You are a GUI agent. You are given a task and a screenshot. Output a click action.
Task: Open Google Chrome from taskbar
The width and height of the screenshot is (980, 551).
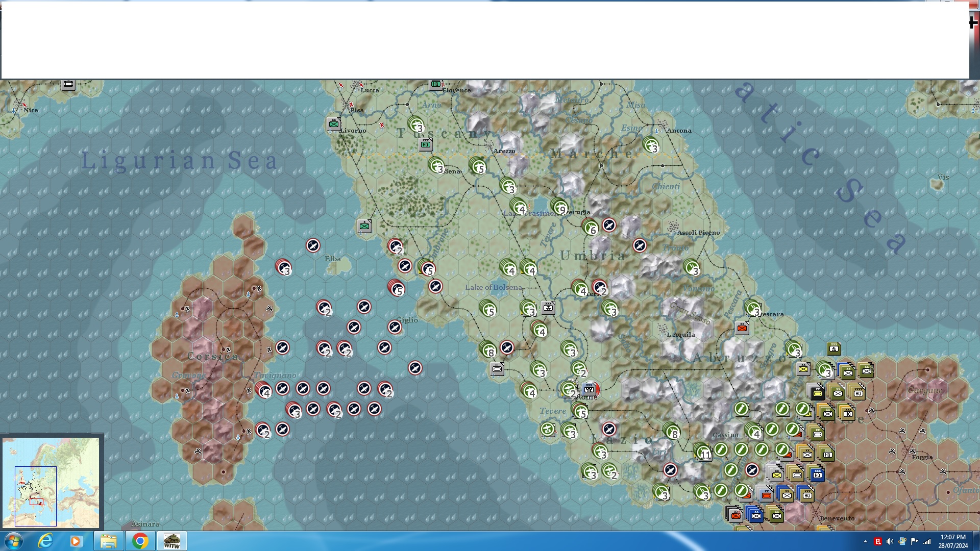tap(140, 541)
